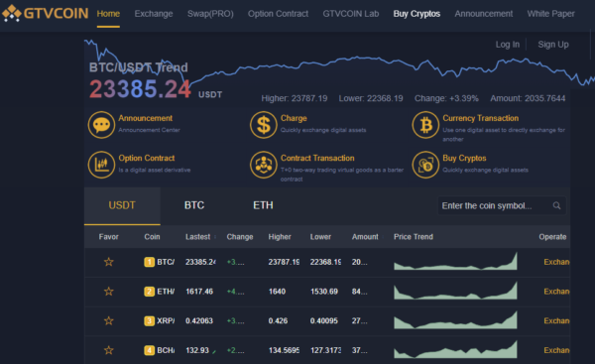Click the 23385.24 BTC/USDT price
595x364 pixels.
[140, 89]
